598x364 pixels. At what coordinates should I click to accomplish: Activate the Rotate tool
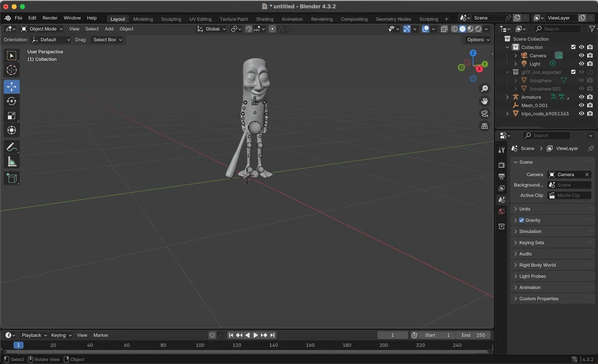pyautogui.click(x=12, y=101)
